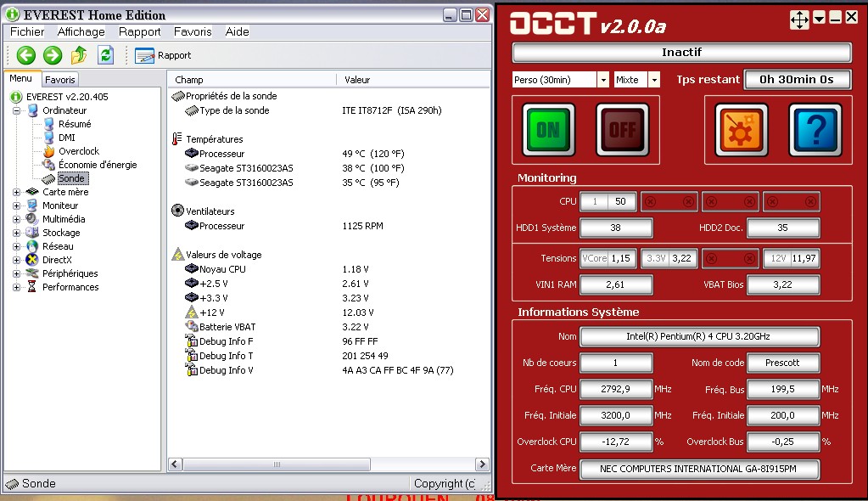
Task: Switch to the Menu tab
Action: coord(21,79)
